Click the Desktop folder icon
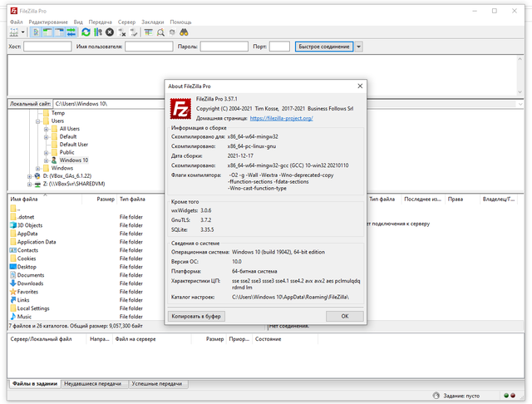This screenshot has width=532, height=404. (13, 267)
